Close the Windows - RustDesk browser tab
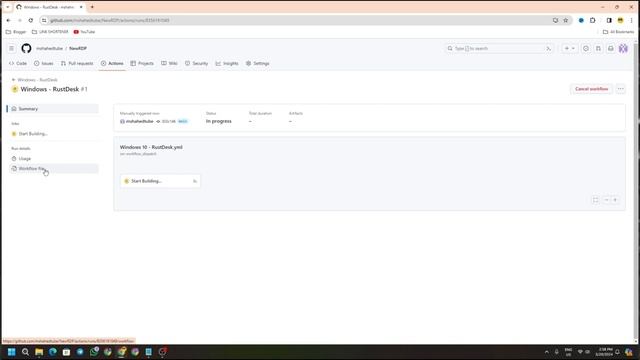This screenshot has width=640, height=360. tap(81, 7)
